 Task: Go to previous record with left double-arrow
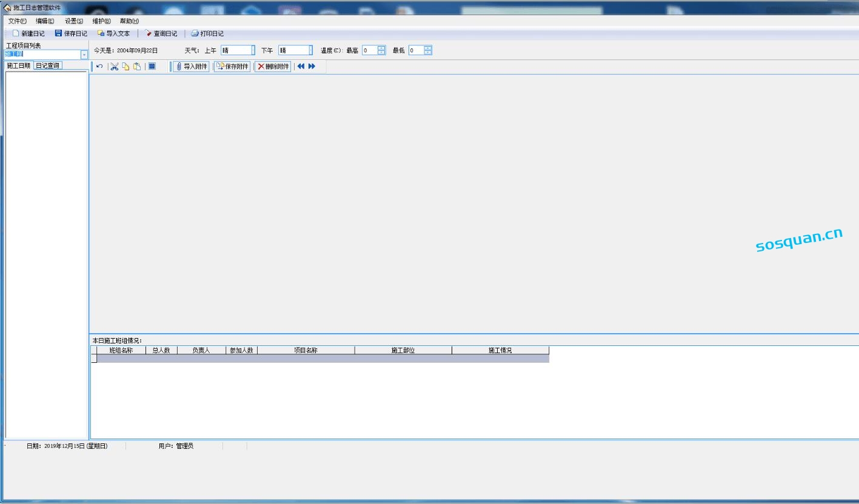[301, 67]
